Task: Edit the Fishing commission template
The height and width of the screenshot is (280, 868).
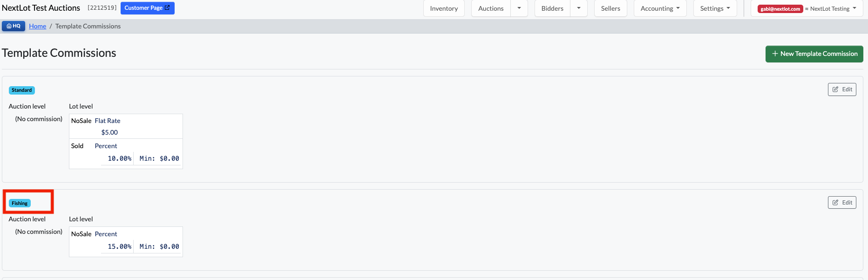Action: coord(842,203)
